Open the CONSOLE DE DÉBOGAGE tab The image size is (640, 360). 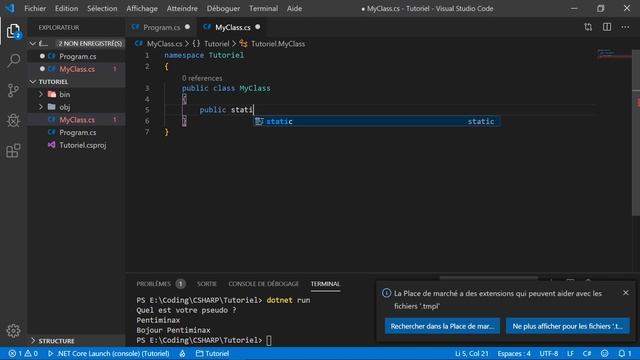pyautogui.click(x=264, y=284)
